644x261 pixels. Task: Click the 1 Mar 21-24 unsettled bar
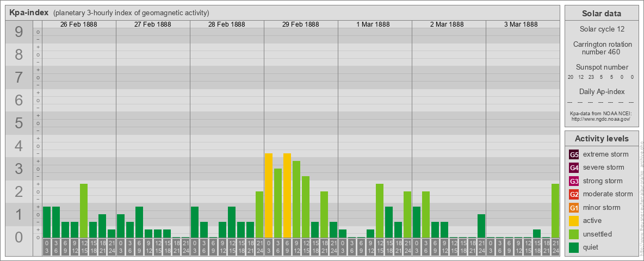click(x=407, y=215)
